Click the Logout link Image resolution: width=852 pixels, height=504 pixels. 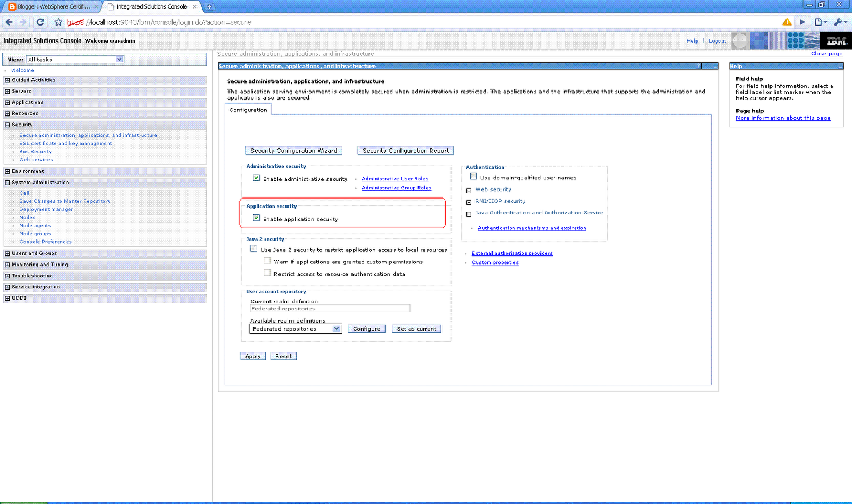717,41
